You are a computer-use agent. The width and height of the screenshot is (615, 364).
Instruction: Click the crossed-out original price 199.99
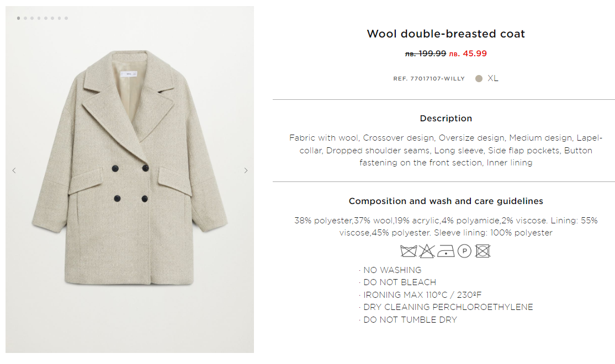(x=426, y=53)
